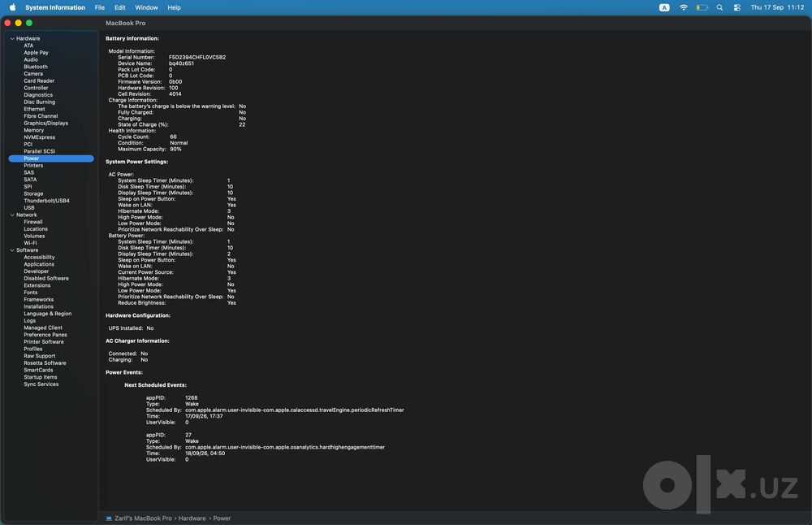Click the battery serial number value

pos(197,58)
